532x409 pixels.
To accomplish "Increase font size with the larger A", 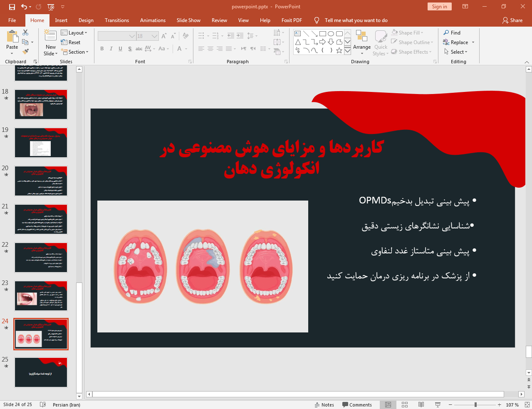I will click(164, 36).
